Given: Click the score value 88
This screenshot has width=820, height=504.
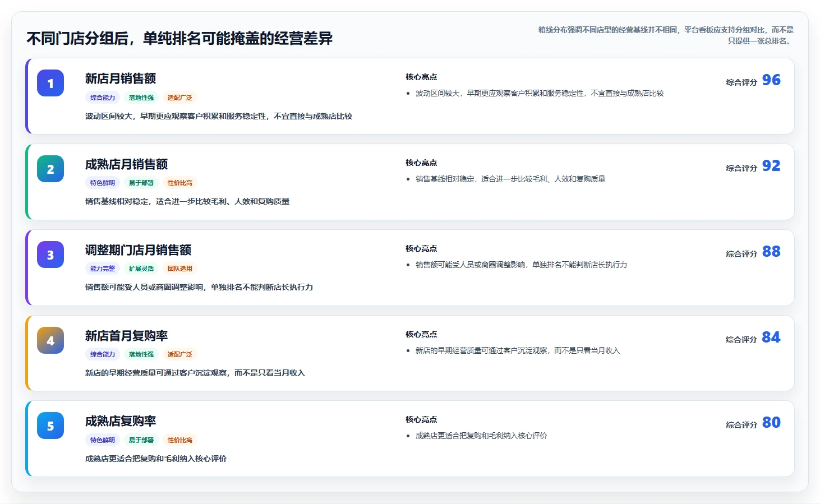Looking at the screenshot, I should pos(771,252).
